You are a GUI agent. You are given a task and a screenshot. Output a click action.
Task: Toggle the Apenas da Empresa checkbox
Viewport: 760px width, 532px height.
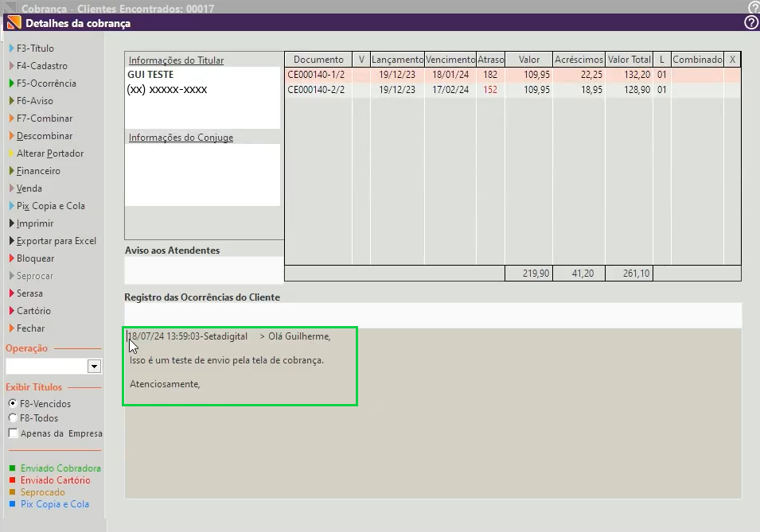pos(13,433)
